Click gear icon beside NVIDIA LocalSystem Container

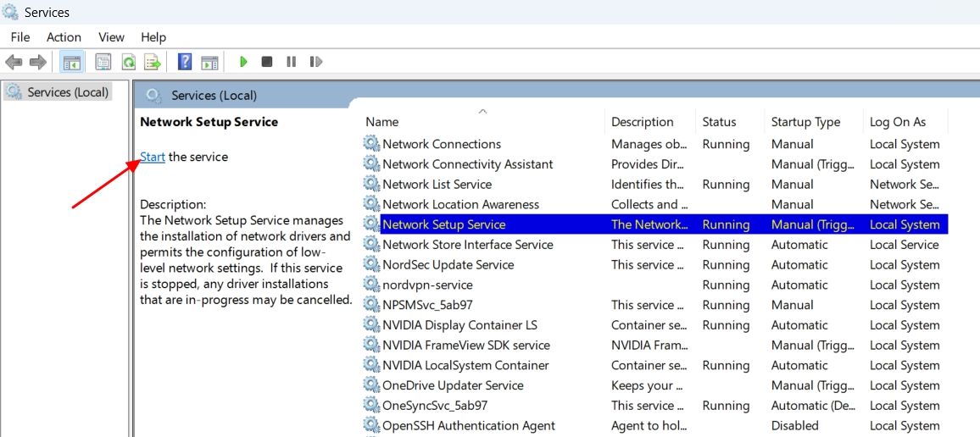tap(371, 364)
